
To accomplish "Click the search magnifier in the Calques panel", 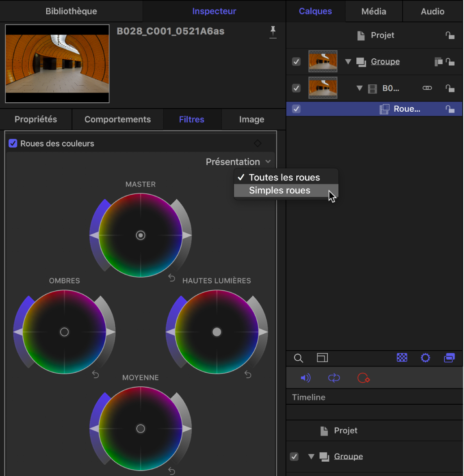I will [x=298, y=358].
